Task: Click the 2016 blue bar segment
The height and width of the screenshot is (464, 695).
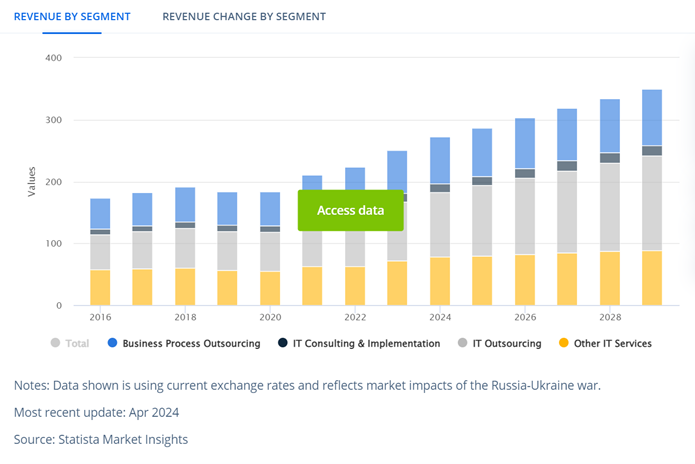Action: click(100, 213)
